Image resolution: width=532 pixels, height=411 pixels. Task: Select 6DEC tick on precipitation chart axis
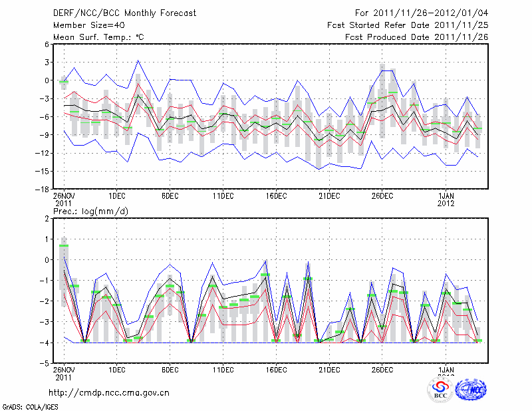tap(170, 370)
